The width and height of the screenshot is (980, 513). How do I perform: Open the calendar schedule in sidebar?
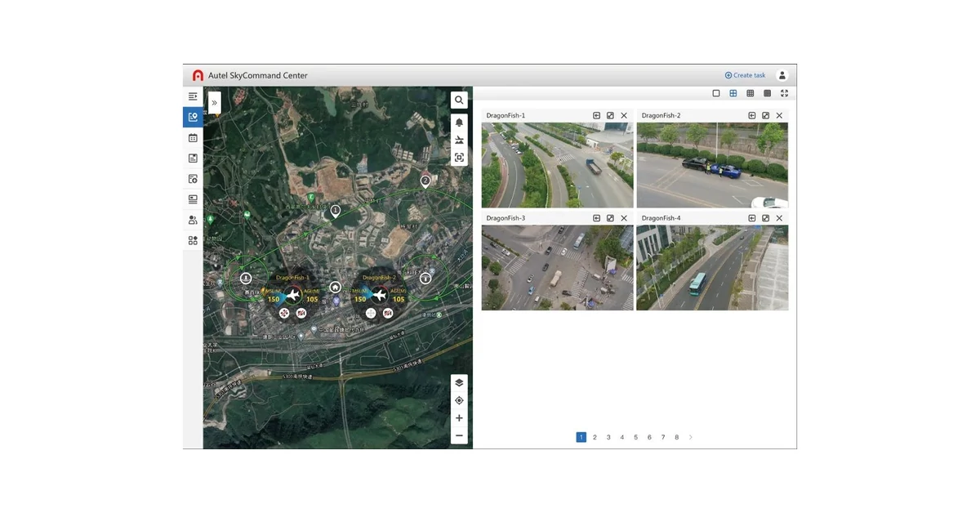(193, 138)
